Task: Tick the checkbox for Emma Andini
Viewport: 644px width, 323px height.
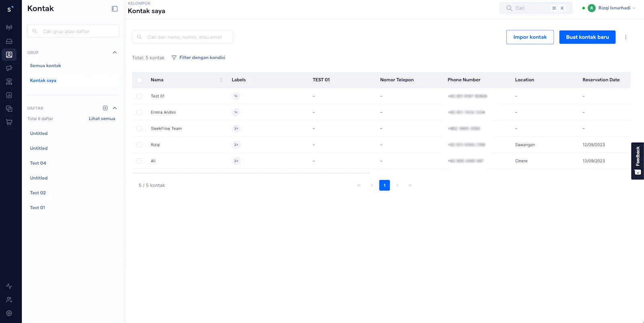Action: 139,112
